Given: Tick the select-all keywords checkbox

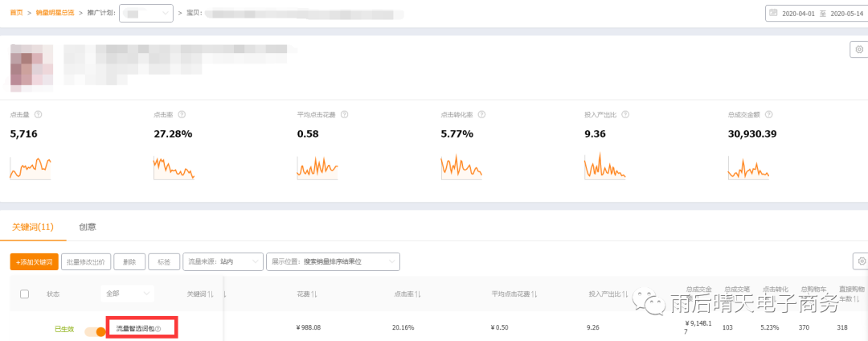Looking at the screenshot, I should coord(24,294).
